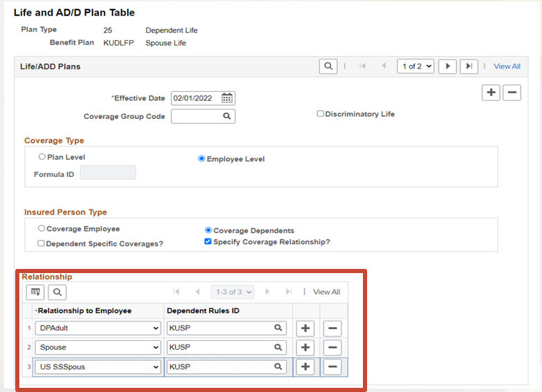The image size is (542, 392).
Task: Open the Relationship grid personalize icon
Action: pos(36,292)
